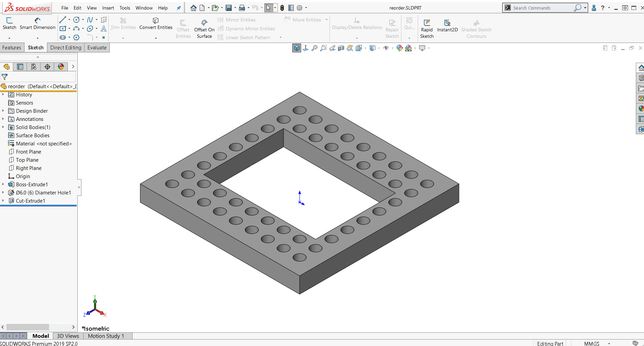Open the Tools menu
Viewport: 644px width, 346px height.
pyautogui.click(x=125, y=8)
